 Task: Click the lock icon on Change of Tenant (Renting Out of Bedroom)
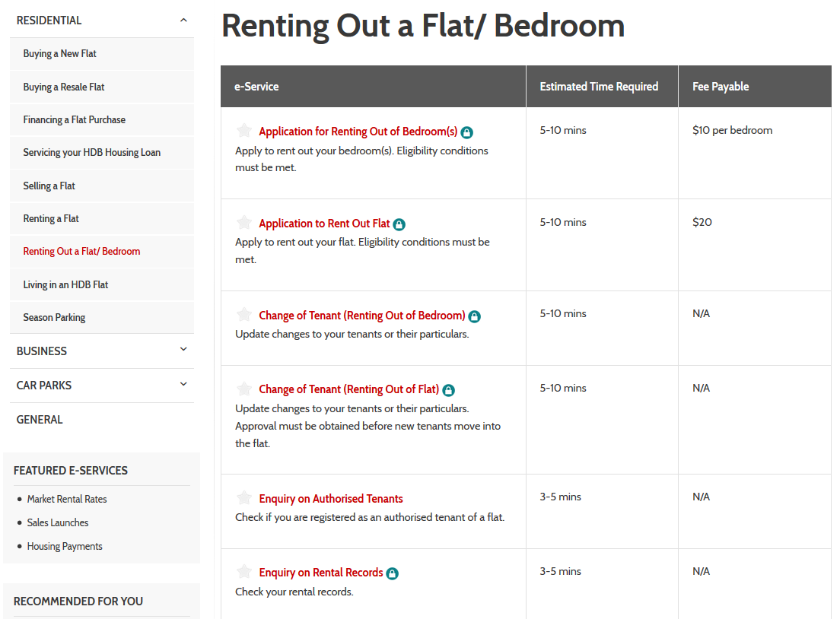pyautogui.click(x=475, y=316)
